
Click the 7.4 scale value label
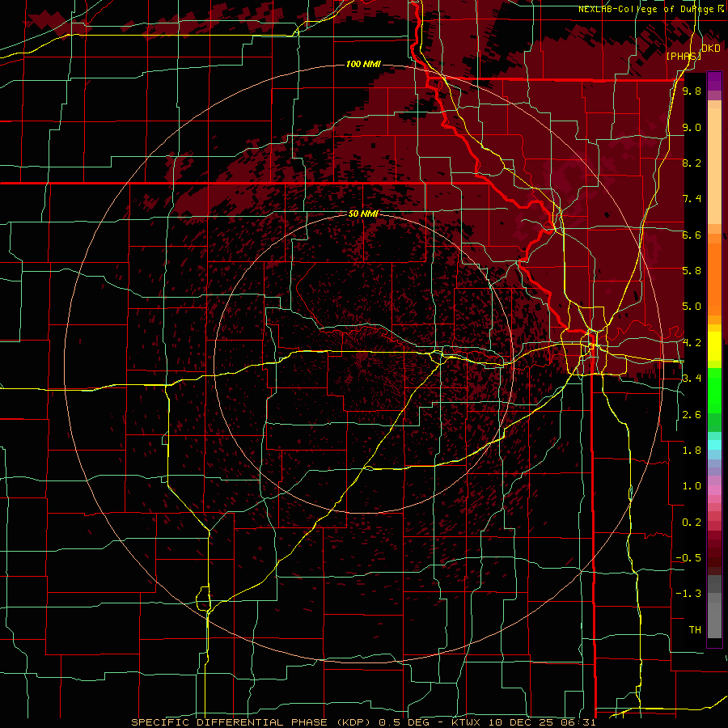[x=692, y=199]
